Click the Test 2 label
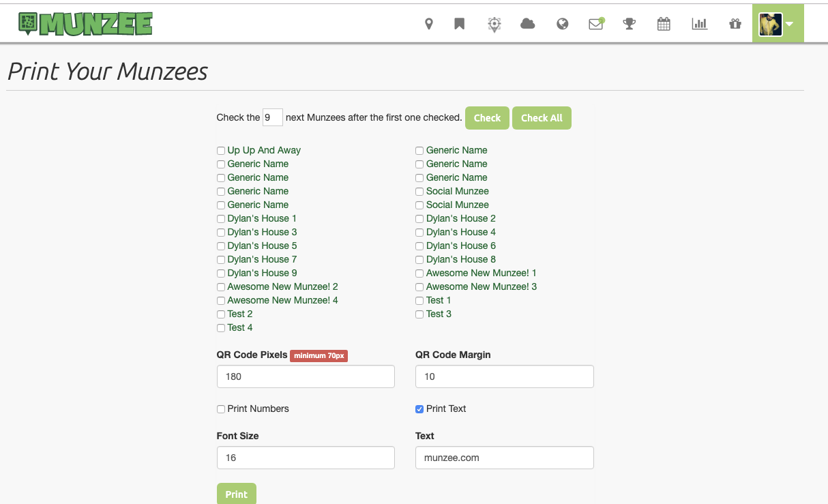The width and height of the screenshot is (828, 504). pyautogui.click(x=240, y=314)
